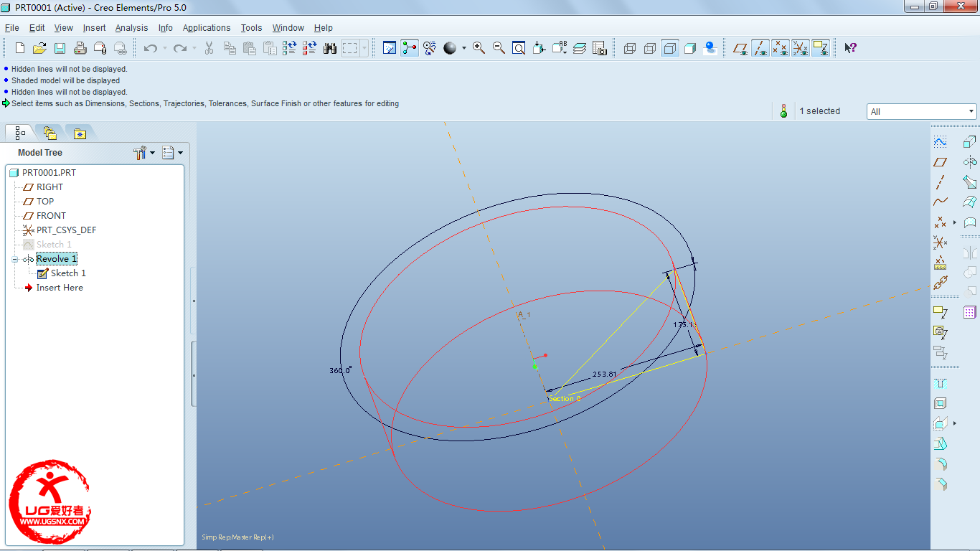Select the Draft tool

(x=941, y=444)
